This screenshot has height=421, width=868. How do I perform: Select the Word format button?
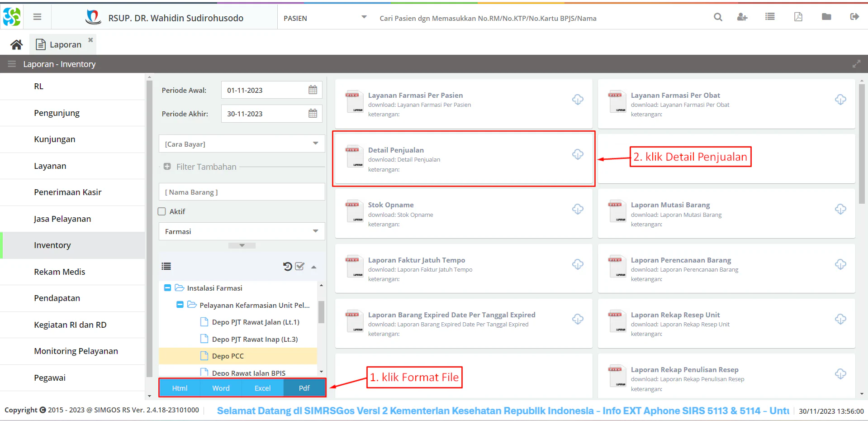(221, 388)
